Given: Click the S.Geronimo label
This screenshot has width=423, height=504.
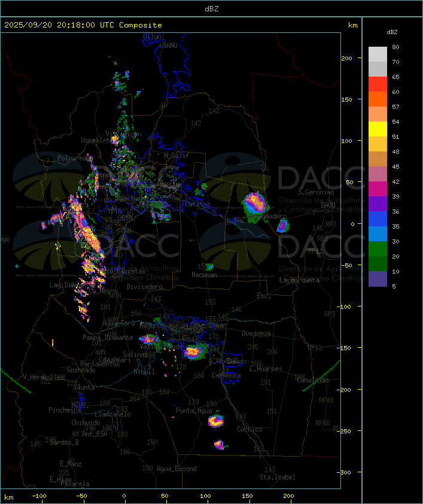Looking at the screenshot, I should (x=316, y=192).
